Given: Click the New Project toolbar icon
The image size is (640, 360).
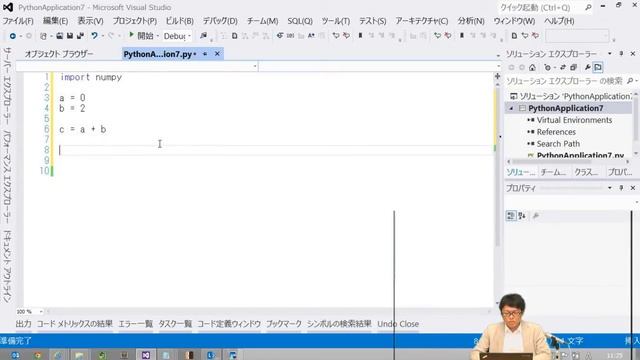Looking at the screenshot, I should [x=43, y=36].
